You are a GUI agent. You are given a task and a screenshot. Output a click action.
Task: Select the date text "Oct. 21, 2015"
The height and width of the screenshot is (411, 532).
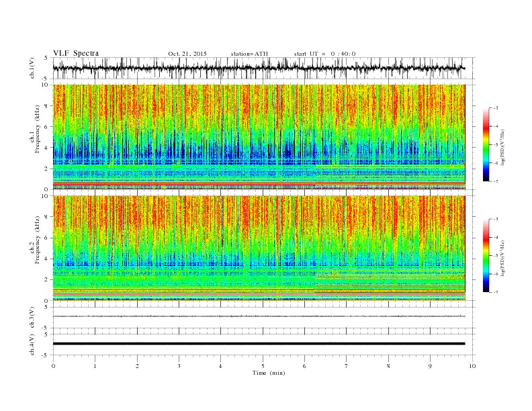pos(187,54)
